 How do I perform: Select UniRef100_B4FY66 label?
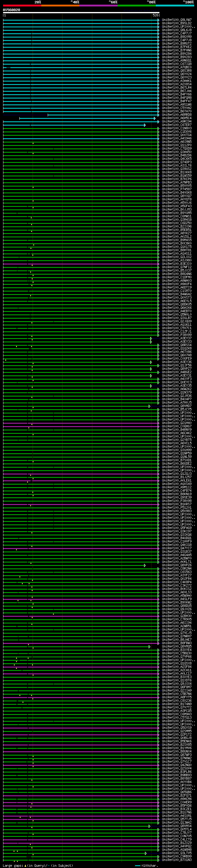[x=176, y=94]
